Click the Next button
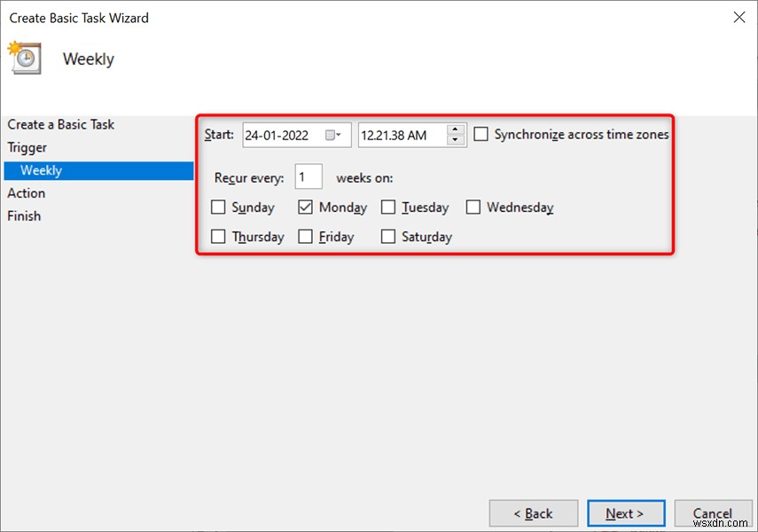758x532 pixels. [626, 512]
